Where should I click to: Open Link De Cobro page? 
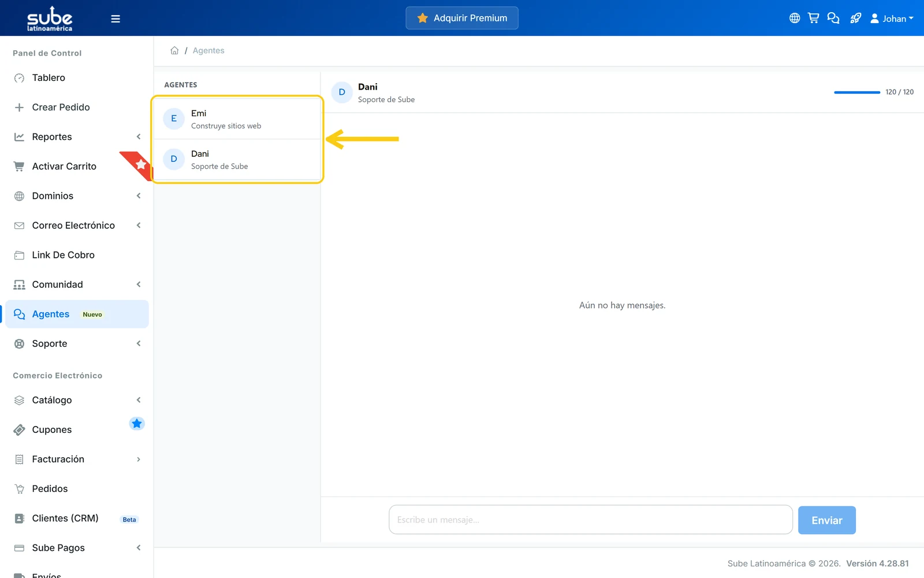(77, 255)
